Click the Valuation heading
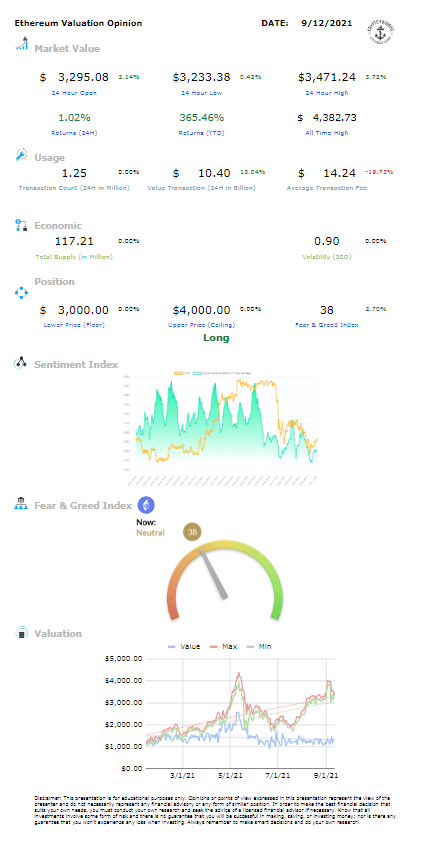This screenshot has height=846, width=433. pos(58,633)
